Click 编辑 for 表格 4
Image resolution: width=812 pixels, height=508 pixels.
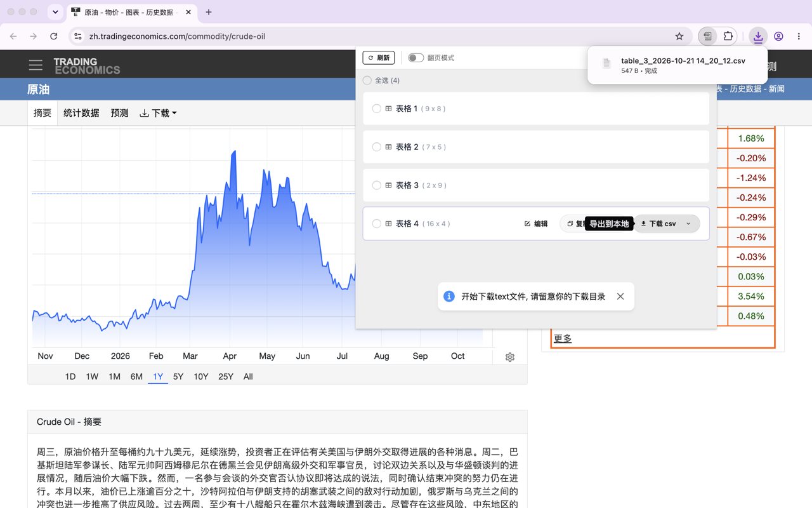(536, 224)
